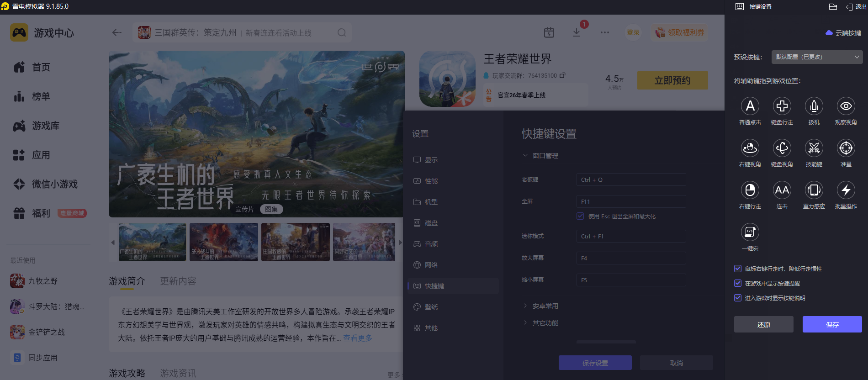This screenshot has height=380, width=868.
Task: Open 磁盘 settings category
Action: [x=453, y=223]
